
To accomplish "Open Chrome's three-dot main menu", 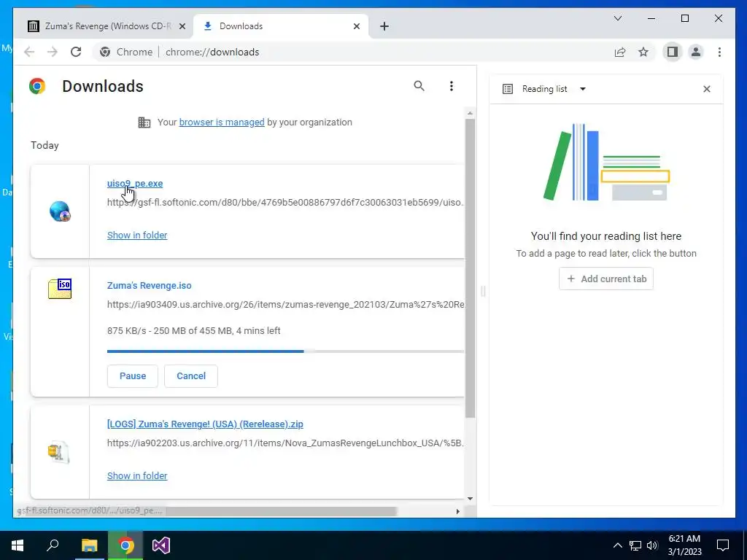I will (x=720, y=52).
